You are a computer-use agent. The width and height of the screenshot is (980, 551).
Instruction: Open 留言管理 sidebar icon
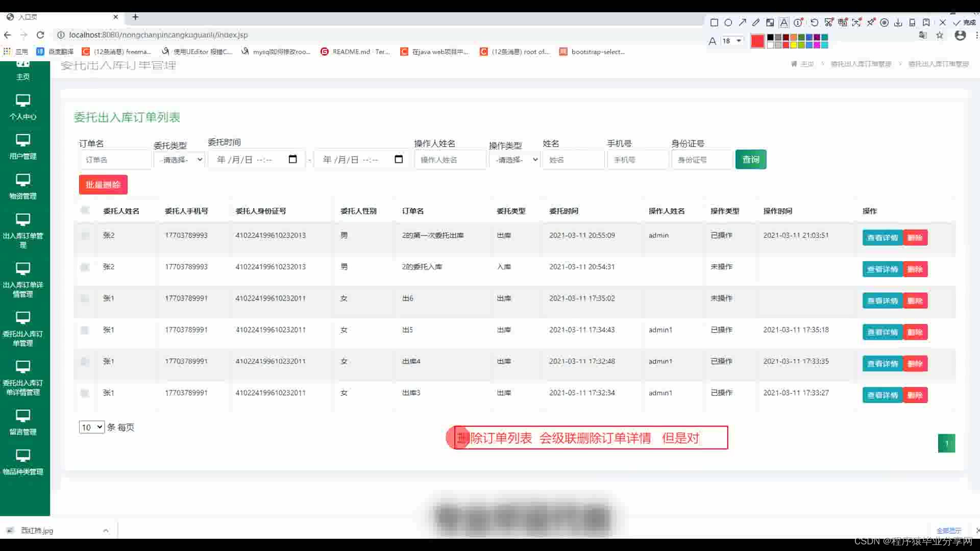pyautogui.click(x=23, y=416)
